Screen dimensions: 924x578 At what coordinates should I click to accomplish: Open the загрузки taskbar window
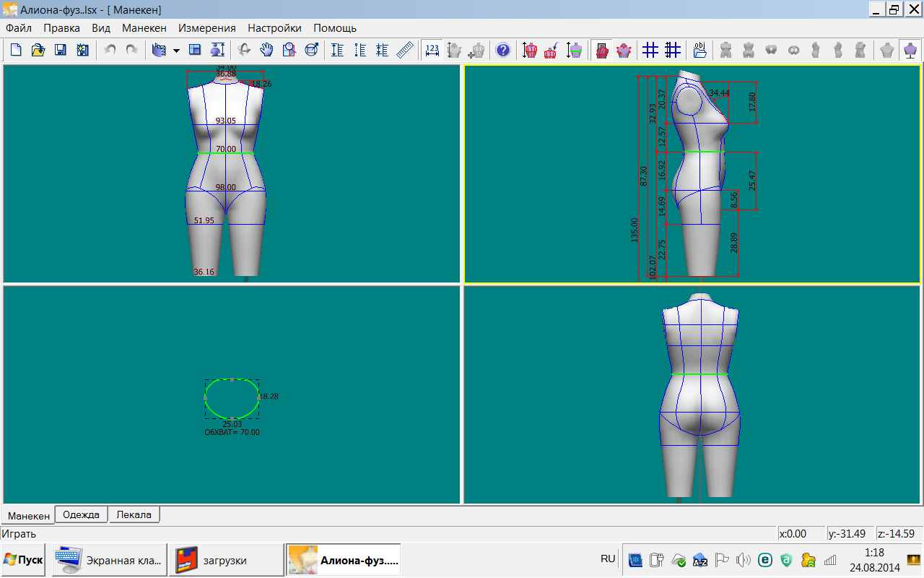pos(225,560)
